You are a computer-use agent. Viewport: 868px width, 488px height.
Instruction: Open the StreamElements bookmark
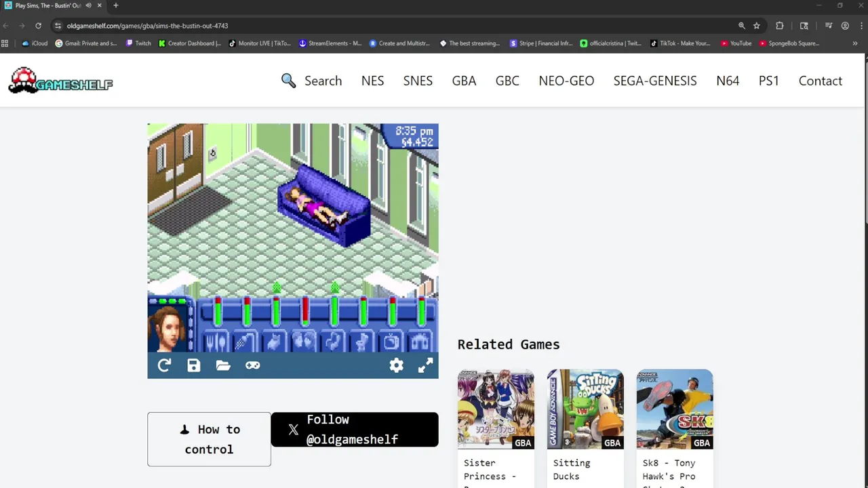330,43
